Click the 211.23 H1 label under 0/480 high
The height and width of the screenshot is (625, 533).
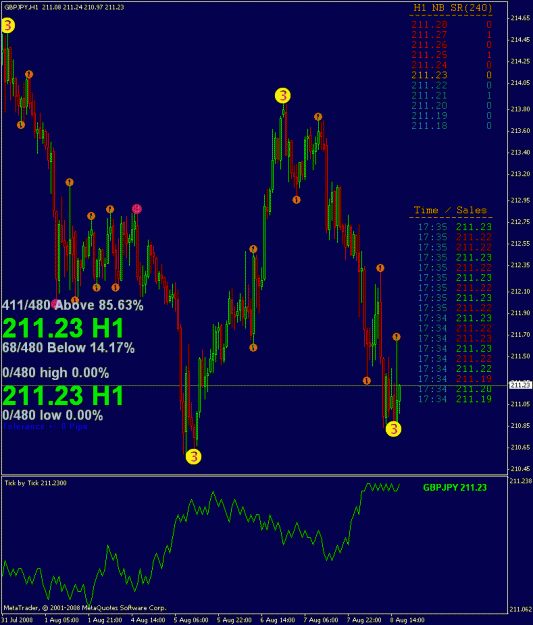click(x=63, y=395)
